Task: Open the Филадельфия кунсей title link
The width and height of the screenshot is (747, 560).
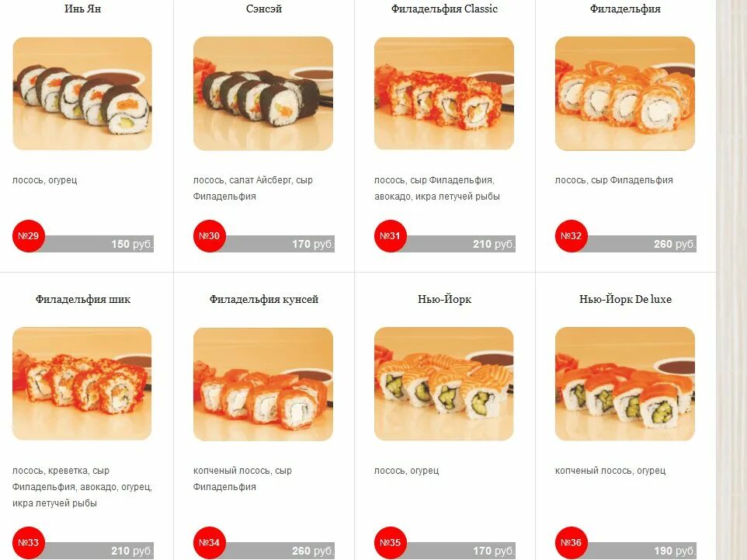Action: click(264, 299)
